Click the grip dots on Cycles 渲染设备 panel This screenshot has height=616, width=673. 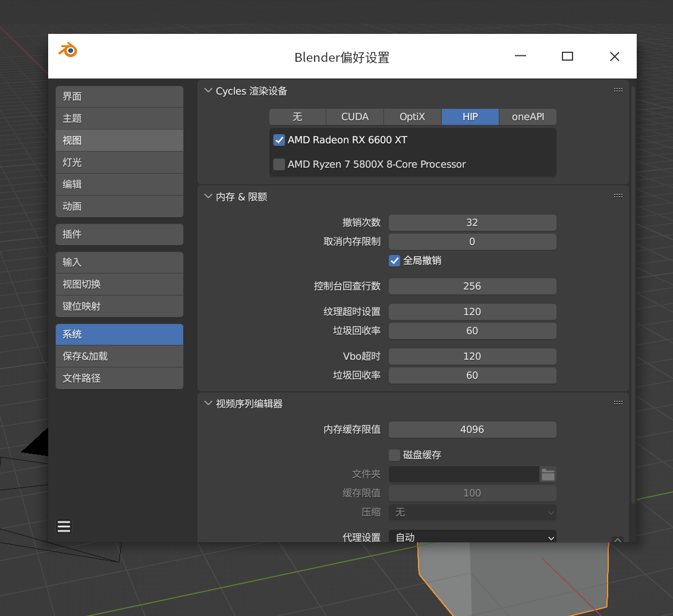click(x=618, y=89)
